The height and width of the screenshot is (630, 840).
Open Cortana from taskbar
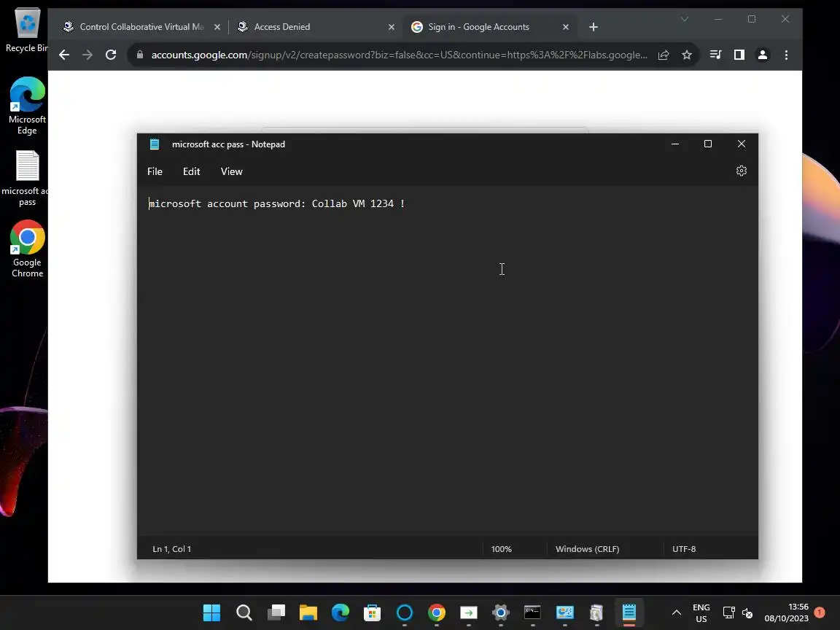tap(405, 612)
